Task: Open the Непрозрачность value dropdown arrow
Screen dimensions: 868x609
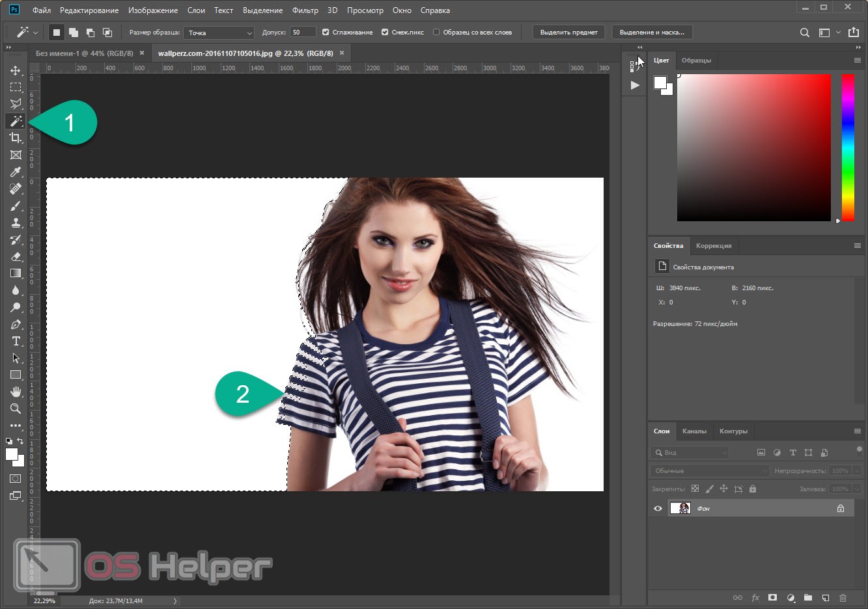Action: [857, 470]
